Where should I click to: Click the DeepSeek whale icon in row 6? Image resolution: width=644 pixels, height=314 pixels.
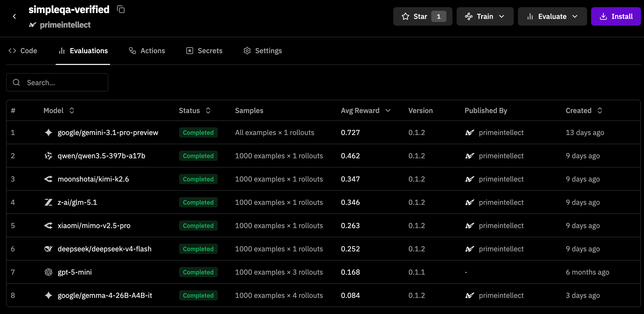point(48,249)
